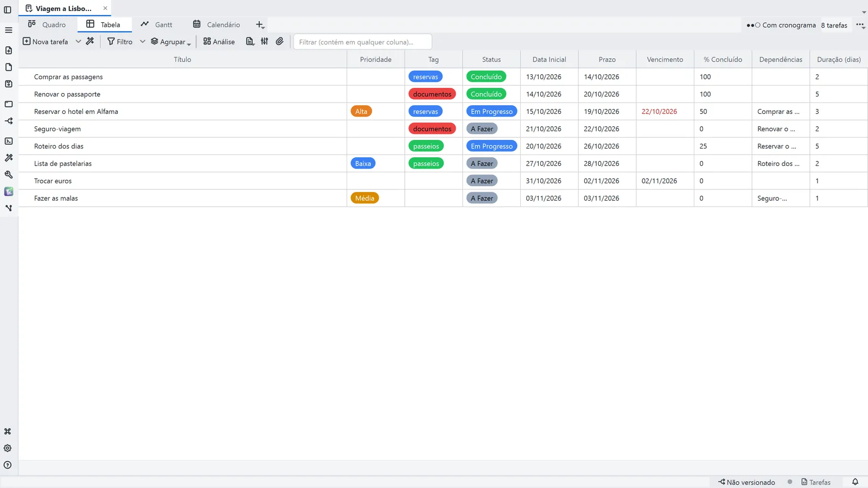868x488 pixels.
Task: Expand the Nova tarefa dropdown arrow
Action: pyautogui.click(x=78, y=41)
